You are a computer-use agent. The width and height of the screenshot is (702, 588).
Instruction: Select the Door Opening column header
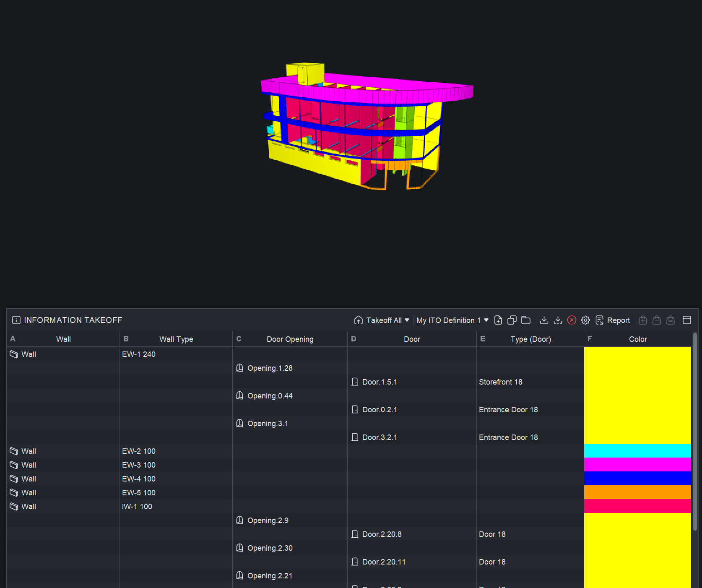coord(290,339)
